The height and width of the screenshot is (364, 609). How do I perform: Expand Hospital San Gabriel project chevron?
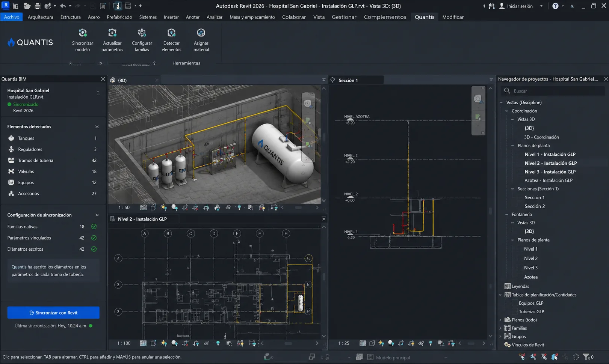[x=98, y=92]
